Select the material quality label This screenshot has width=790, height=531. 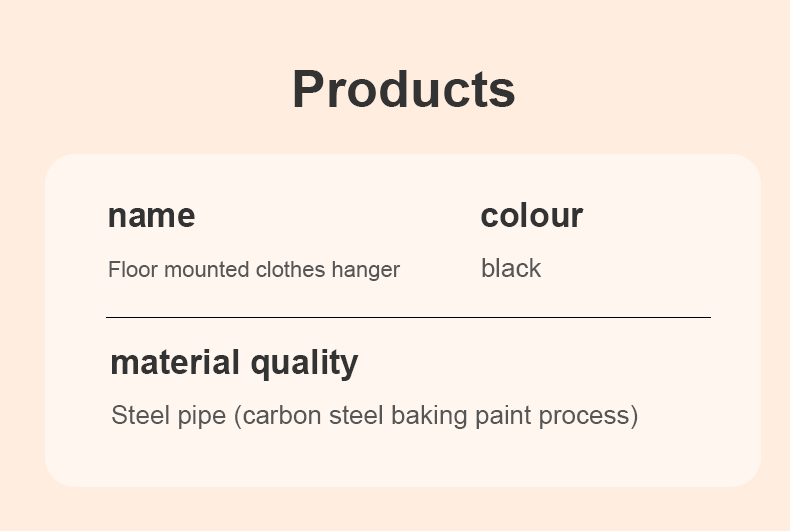coord(234,363)
